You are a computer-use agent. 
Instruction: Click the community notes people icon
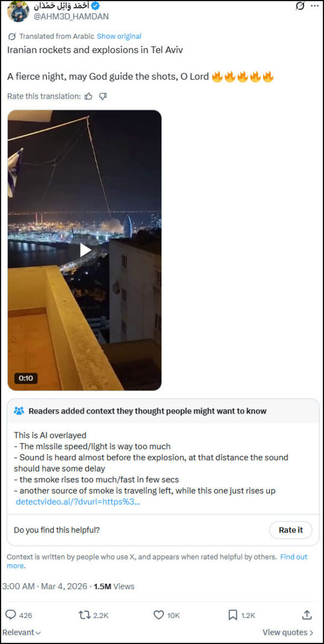pos(19,411)
